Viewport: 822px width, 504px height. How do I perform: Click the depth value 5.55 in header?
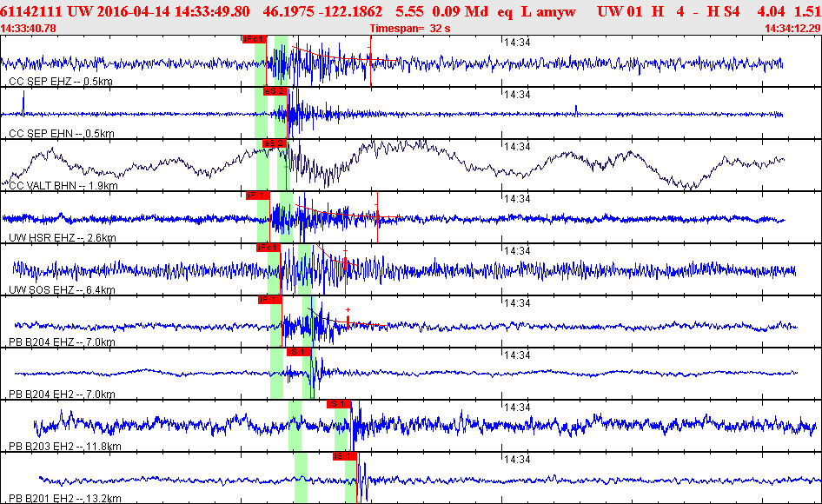409,11
